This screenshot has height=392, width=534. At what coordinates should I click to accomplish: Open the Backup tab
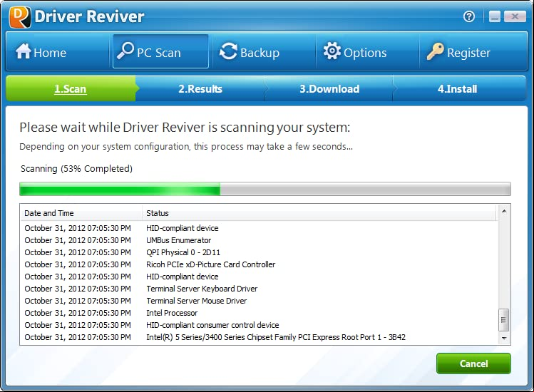(264, 52)
